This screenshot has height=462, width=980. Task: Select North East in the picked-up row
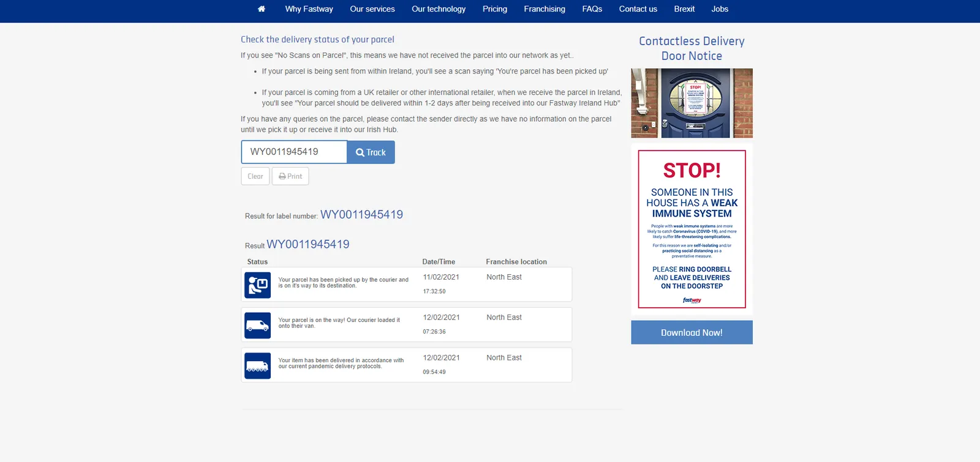pyautogui.click(x=504, y=277)
